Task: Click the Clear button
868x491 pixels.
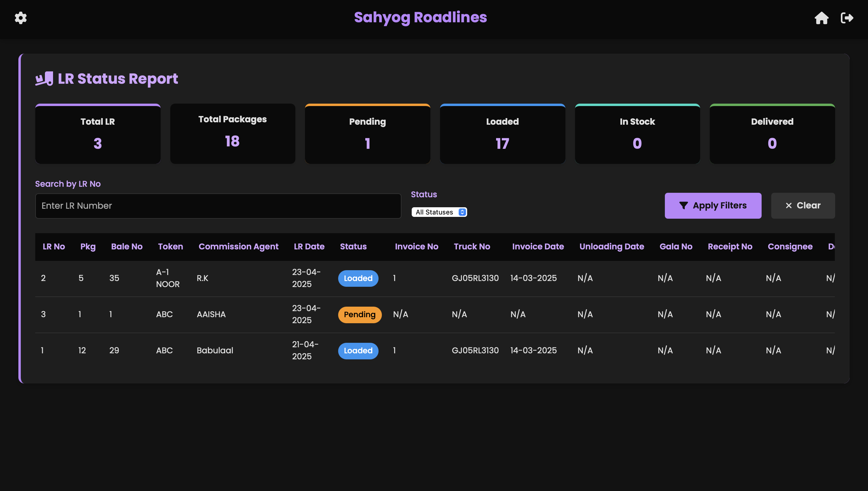Action: [x=803, y=206]
